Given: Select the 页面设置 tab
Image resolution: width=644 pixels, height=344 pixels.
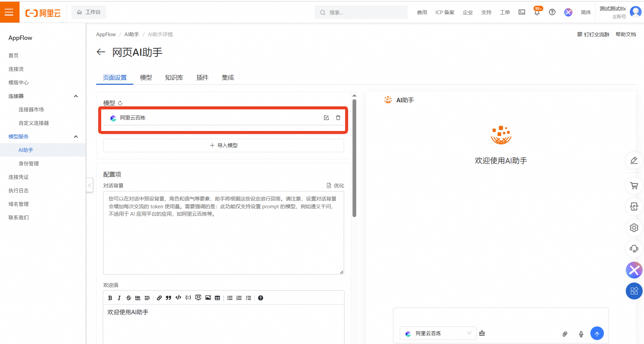Looking at the screenshot, I should (115, 78).
